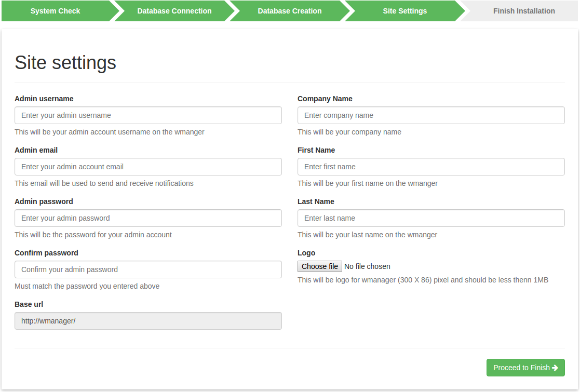This screenshot has width=580, height=392.
Task: Open the Database Connection step
Action: [x=174, y=11]
